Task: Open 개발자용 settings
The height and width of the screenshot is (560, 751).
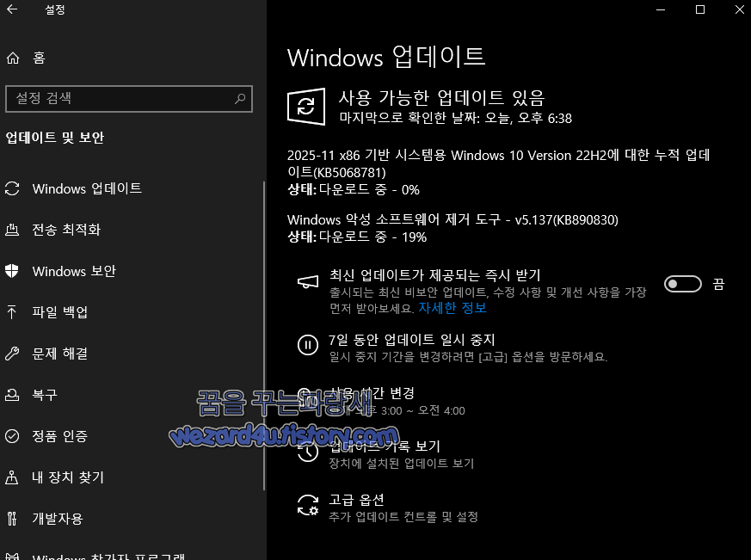Action: click(58, 519)
